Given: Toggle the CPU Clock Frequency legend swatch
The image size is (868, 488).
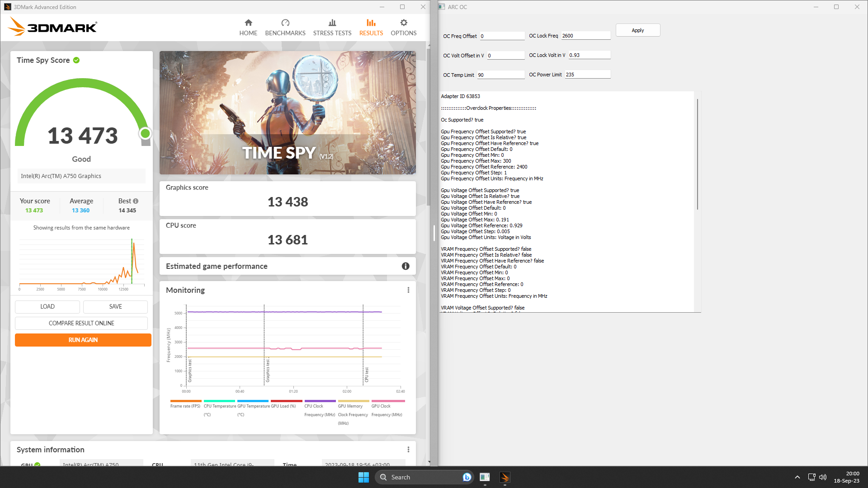Looking at the screenshot, I should coord(320,401).
